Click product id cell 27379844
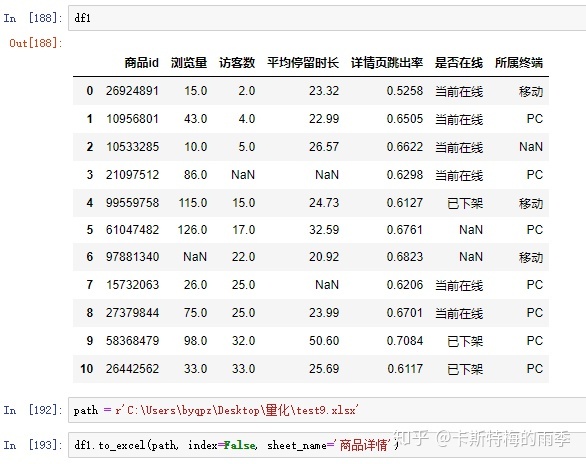586x464 pixels. point(132,313)
